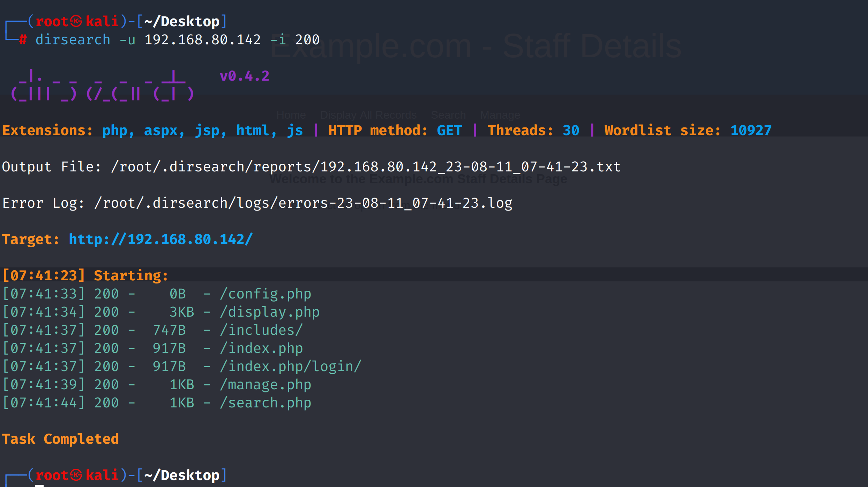Click the version label v0.4.2
This screenshot has height=487, width=868.
tap(245, 76)
